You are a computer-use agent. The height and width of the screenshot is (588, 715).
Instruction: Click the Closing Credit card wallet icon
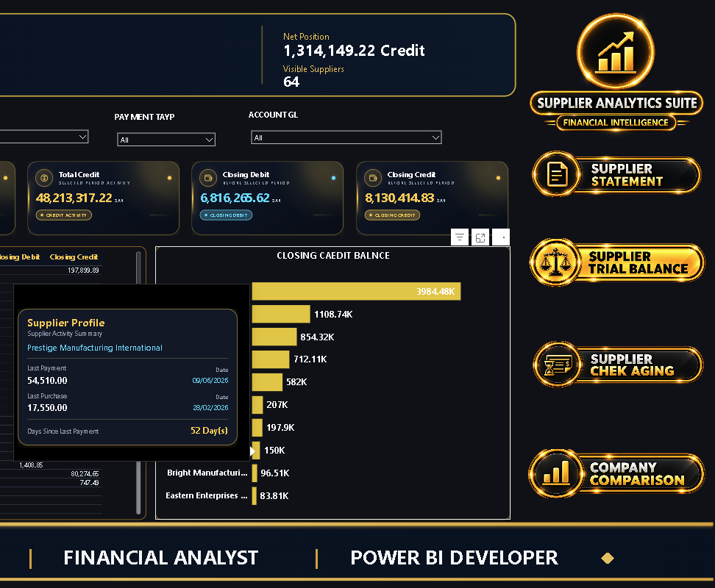[373, 178]
